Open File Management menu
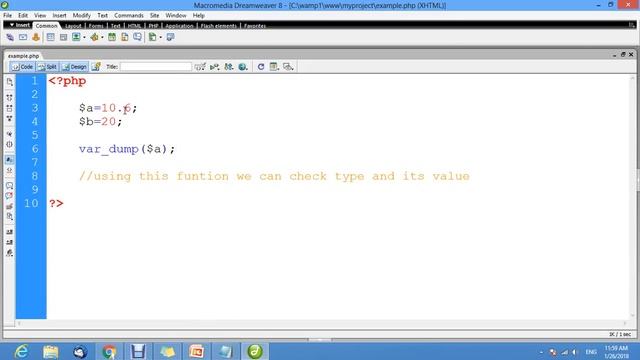The image size is (640, 360). click(229, 67)
